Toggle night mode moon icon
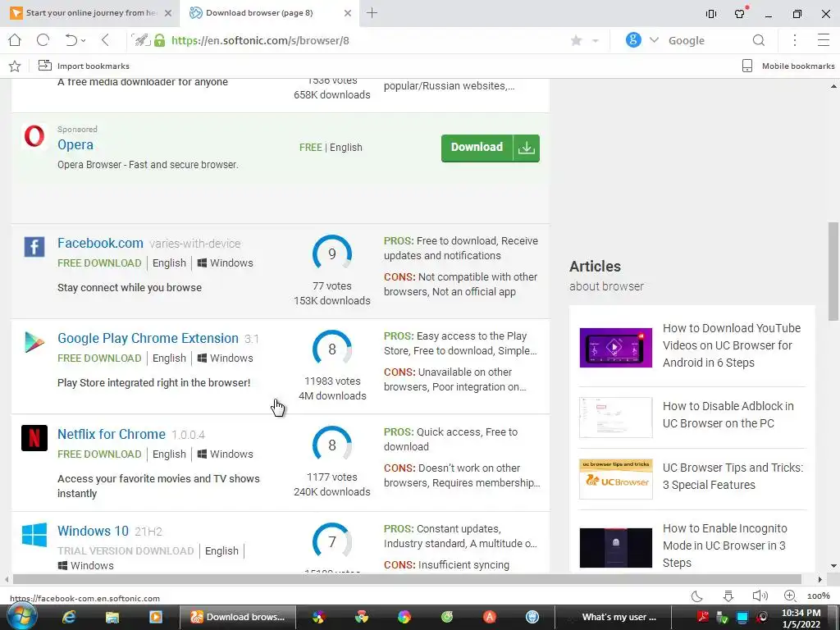Image resolution: width=840 pixels, height=630 pixels. tap(697, 596)
